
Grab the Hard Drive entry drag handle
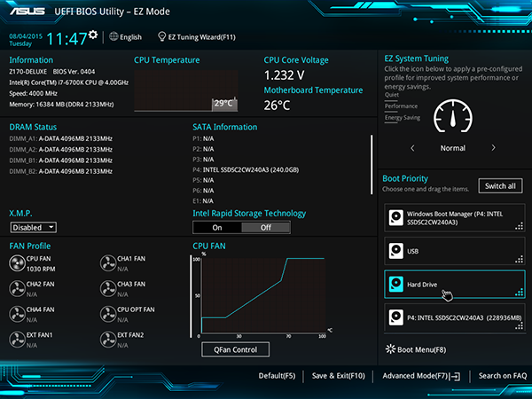[519, 292]
